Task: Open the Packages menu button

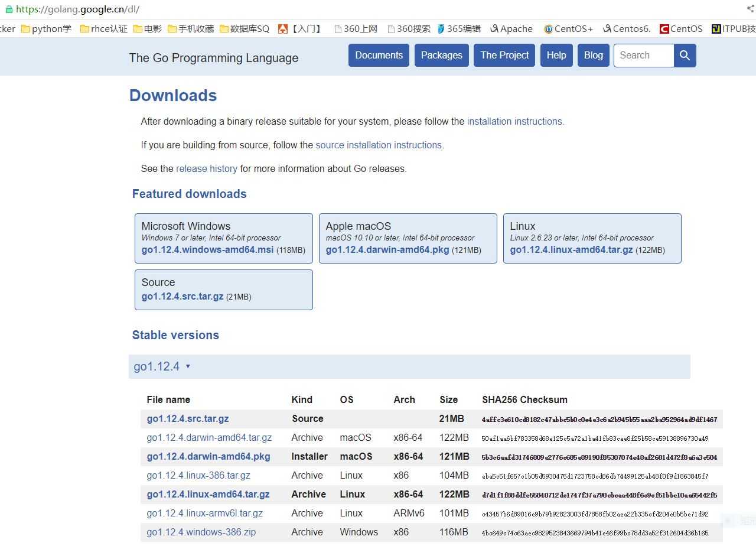Action: [442, 55]
